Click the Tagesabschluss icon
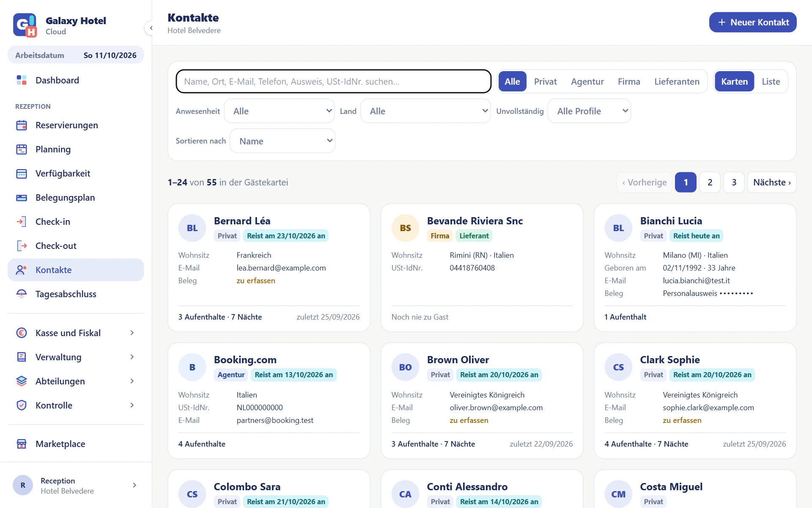Image resolution: width=812 pixels, height=508 pixels. click(22, 294)
